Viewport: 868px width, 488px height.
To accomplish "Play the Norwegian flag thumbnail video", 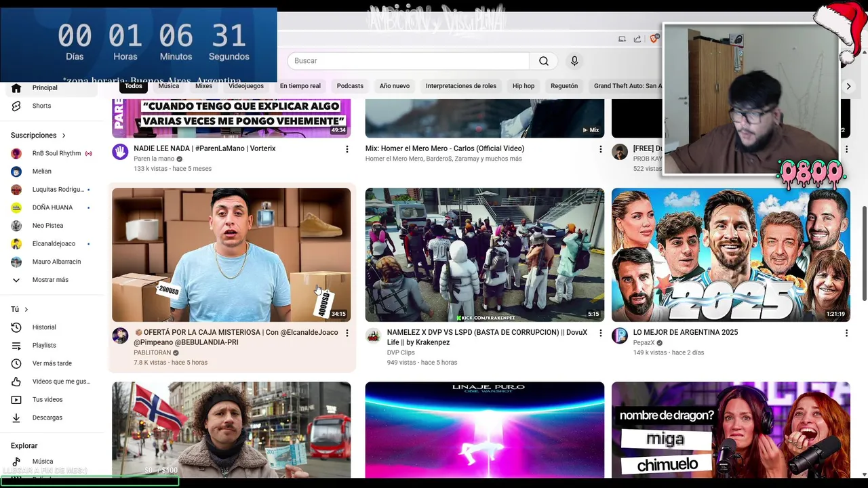I will pos(231,430).
